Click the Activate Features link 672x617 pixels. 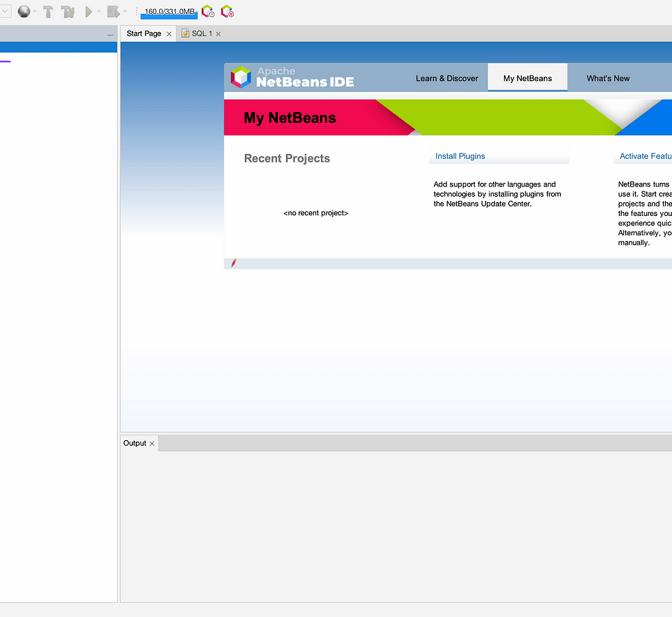pos(645,156)
